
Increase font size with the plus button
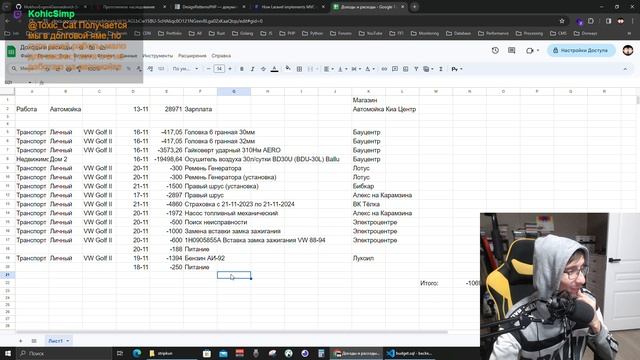[x=230, y=69]
